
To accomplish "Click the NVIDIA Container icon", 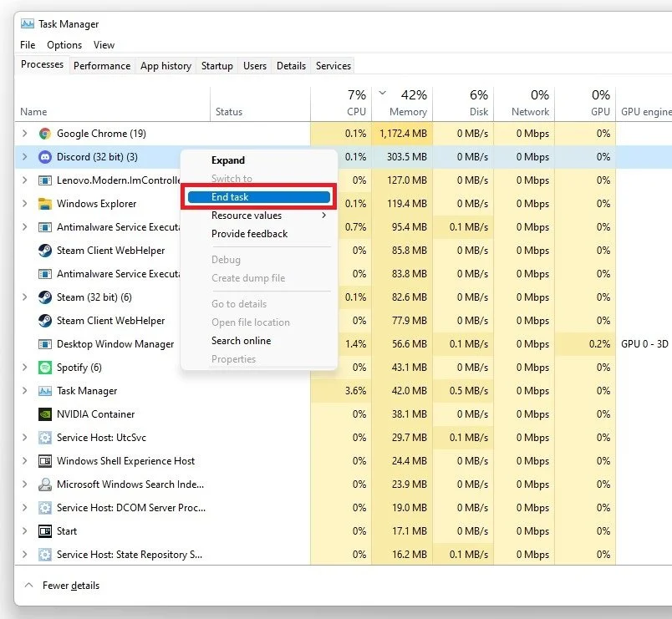I will (x=44, y=414).
